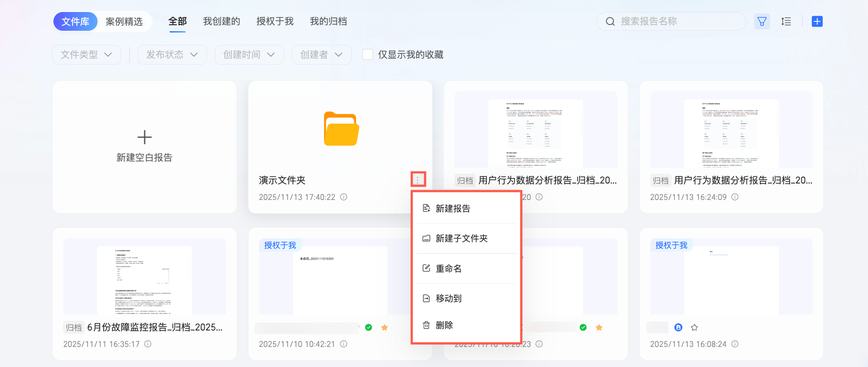Select the 案例精选 toggle button
This screenshot has height=367, width=868.
click(x=124, y=21)
